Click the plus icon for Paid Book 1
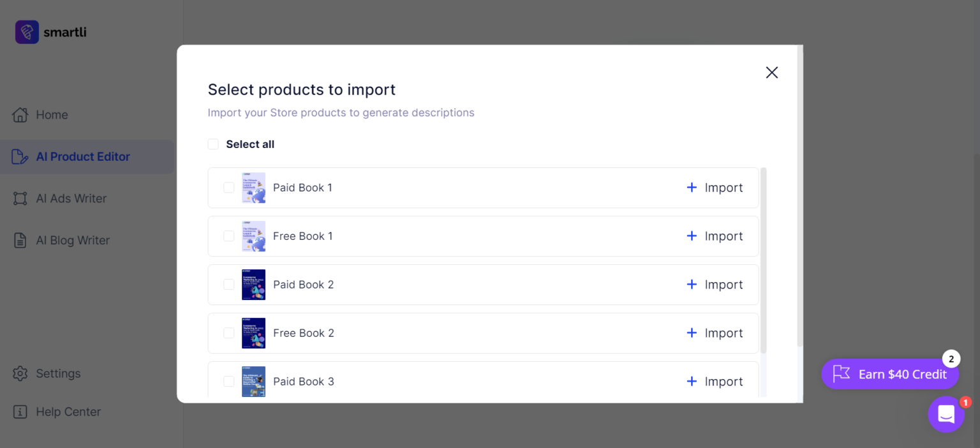This screenshot has width=980, height=448. pos(692,188)
